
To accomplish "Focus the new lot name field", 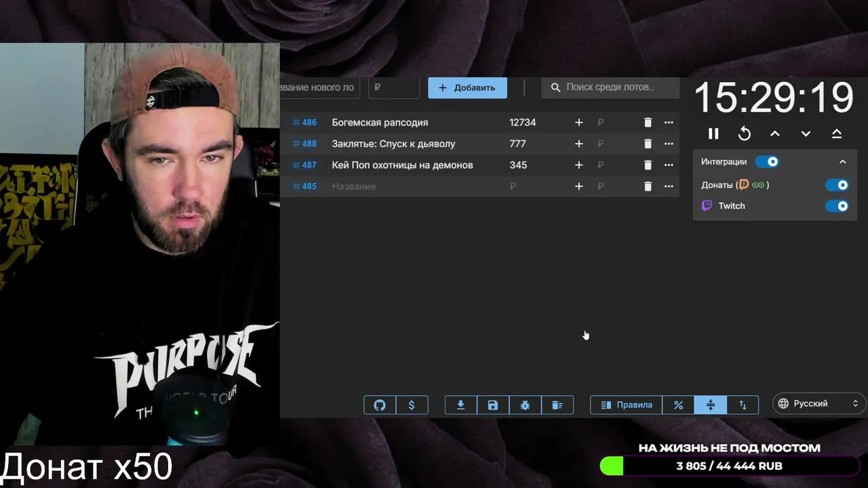I will pyautogui.click(x=320, y=87).
